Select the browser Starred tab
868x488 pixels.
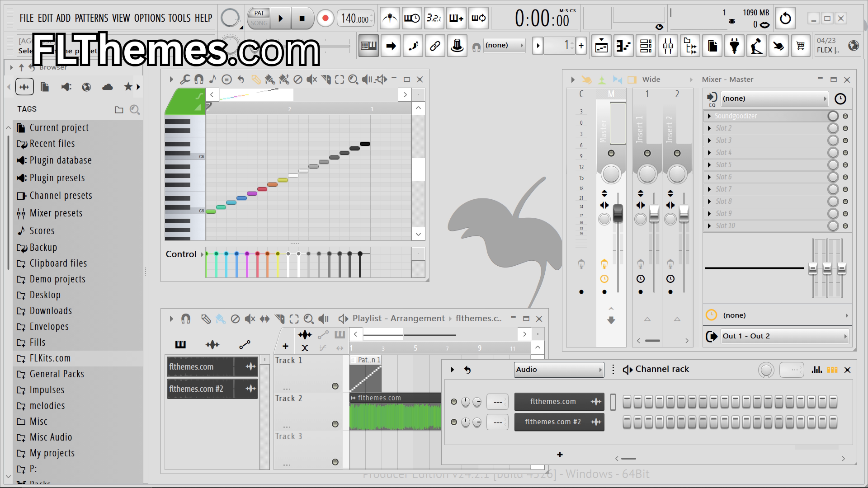click(128, 87)
